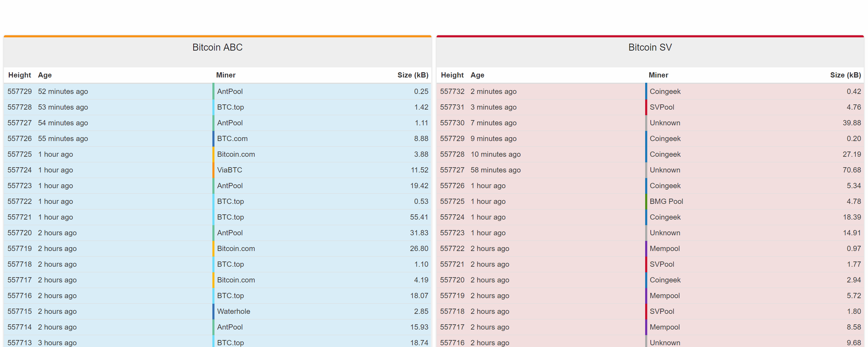Viewport: 868px width, 347px height.
Task: Click the 10 minutes ago age
Action: click(x=496, y=154)
